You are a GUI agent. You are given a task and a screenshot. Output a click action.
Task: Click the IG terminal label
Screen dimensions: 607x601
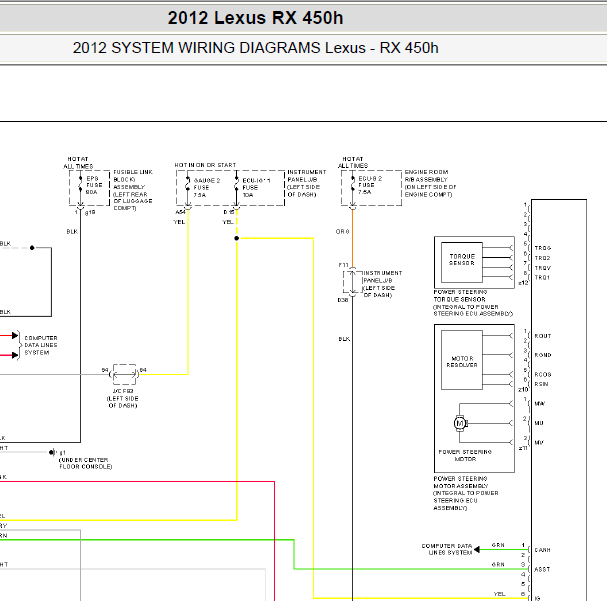[537, 598]
